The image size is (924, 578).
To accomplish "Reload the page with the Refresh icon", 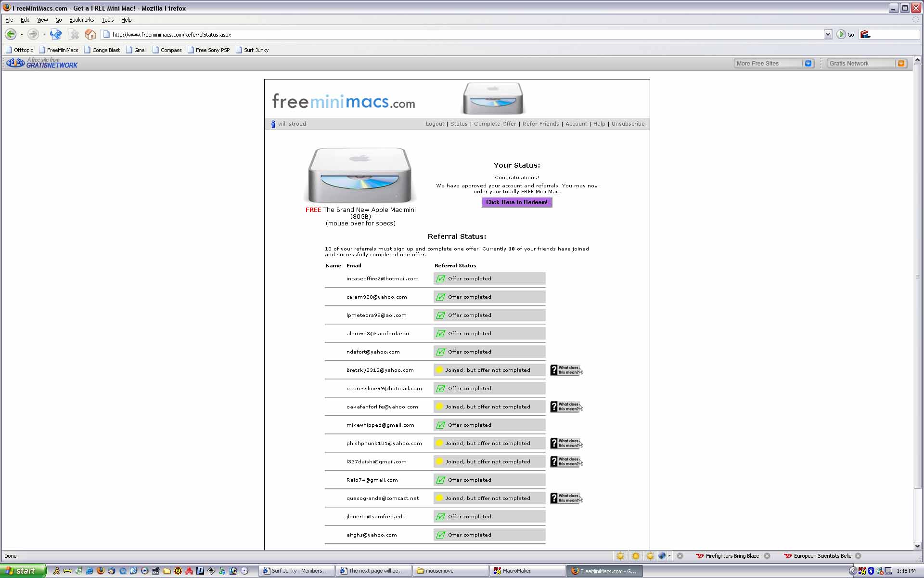I will coord(56,34).
